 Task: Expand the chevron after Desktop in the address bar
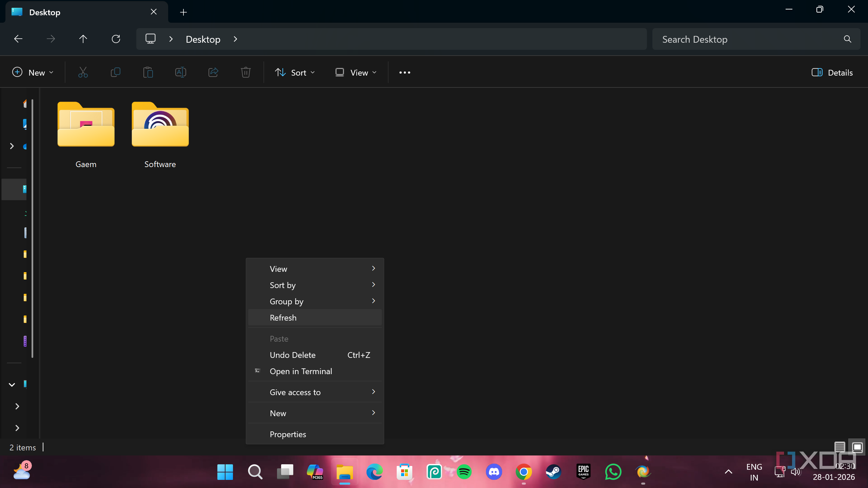click(x=236, y=39)
